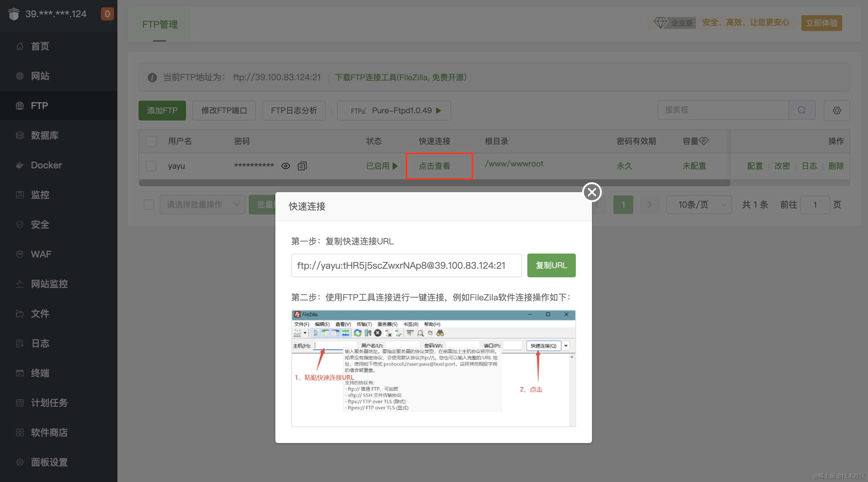Click the magnifier icon to search FTP users
Image resolution: width=868 pixels, height=482 pixels.
(x=802, y=110)
